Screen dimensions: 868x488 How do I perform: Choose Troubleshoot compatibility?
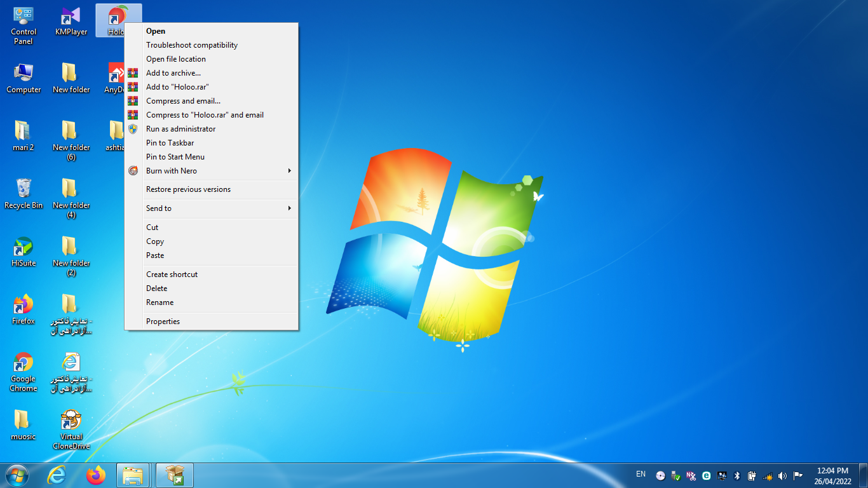click(212, 45)
